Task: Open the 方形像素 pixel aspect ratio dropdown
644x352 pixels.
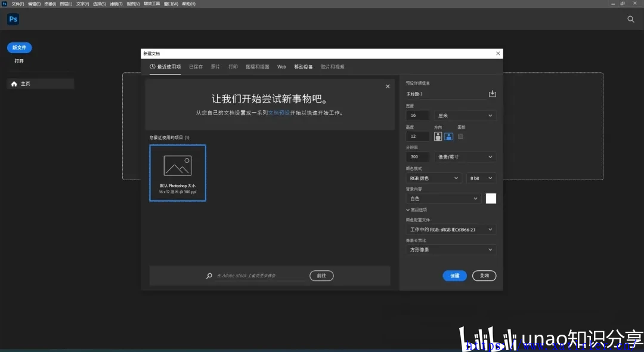Action: [x=451, y=249]
